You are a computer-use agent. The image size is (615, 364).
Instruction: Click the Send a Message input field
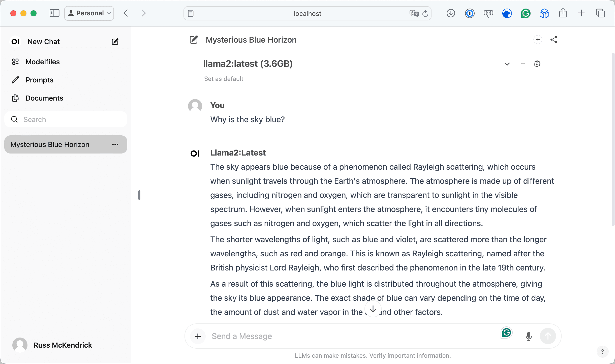pos(353,336)
